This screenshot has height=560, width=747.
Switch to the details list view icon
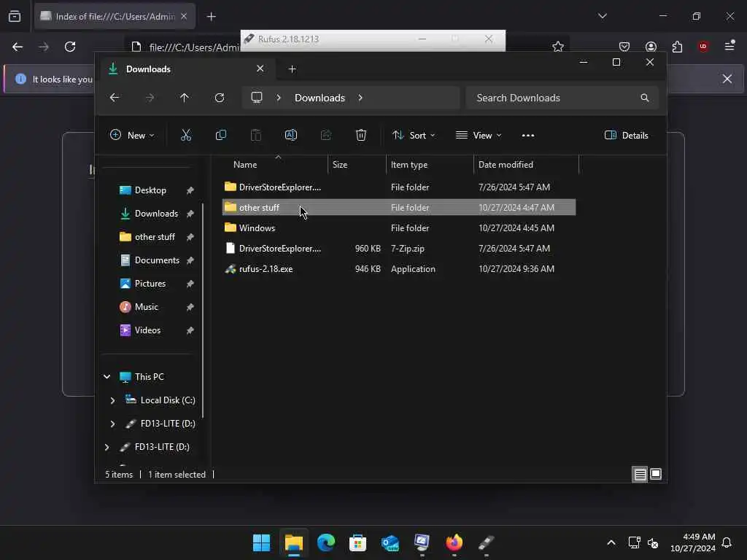[640, 474]
